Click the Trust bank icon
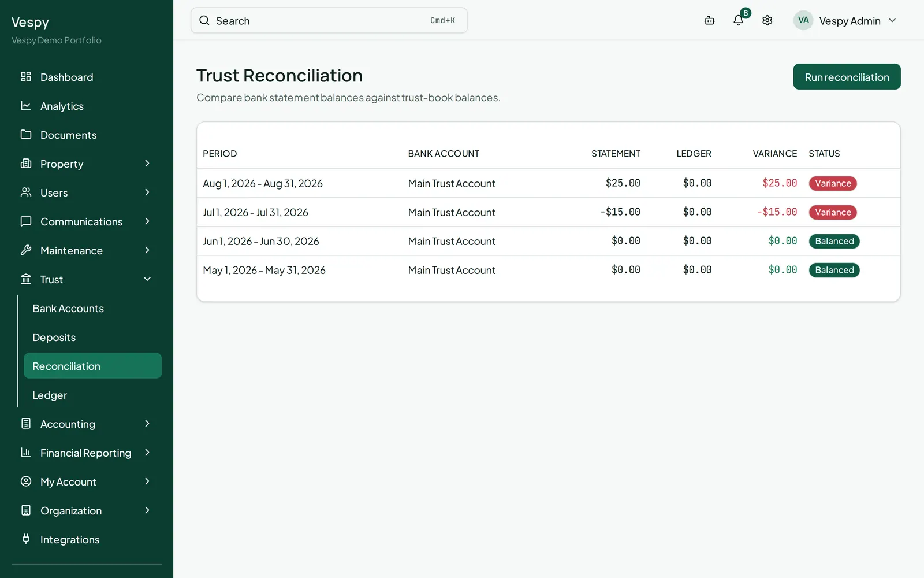The height and width of the screenshot is (578, 924). 26,279
